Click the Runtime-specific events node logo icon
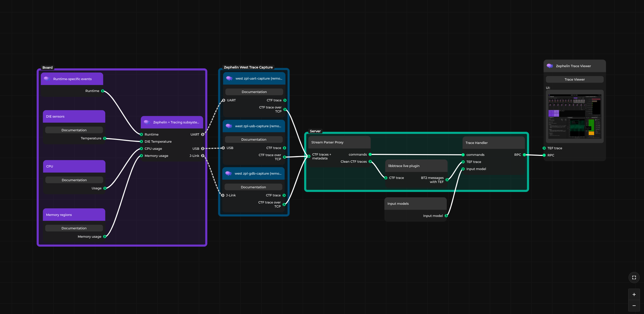Image resolution: width=644 pixels, height=314 pixels. (47, 79)
